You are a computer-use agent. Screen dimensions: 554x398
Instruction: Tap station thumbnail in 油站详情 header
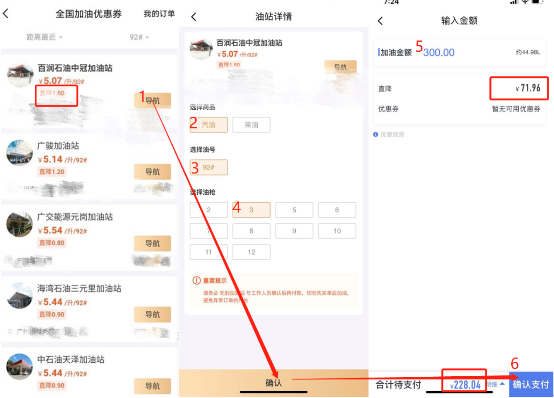(x=201, y=49)
